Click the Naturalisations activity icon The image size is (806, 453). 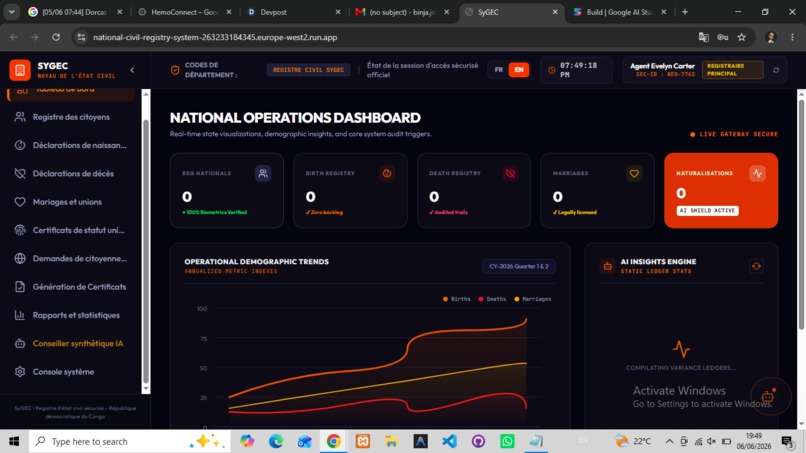(757, 174)
